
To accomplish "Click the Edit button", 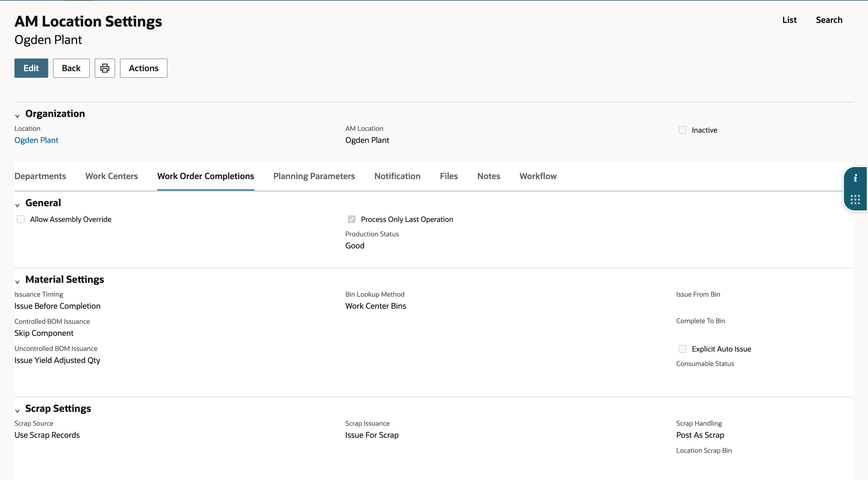I will point(31,68).
